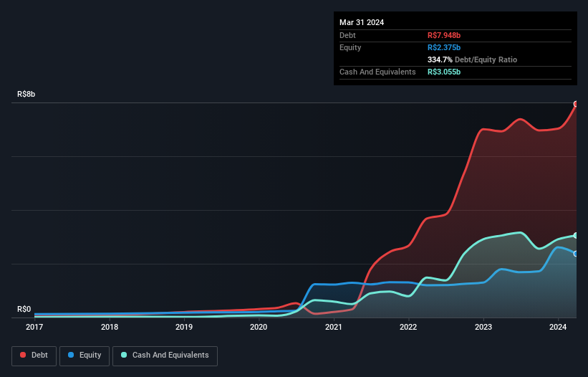Click the R$3.055b cash value

click(x=444, y=72)
